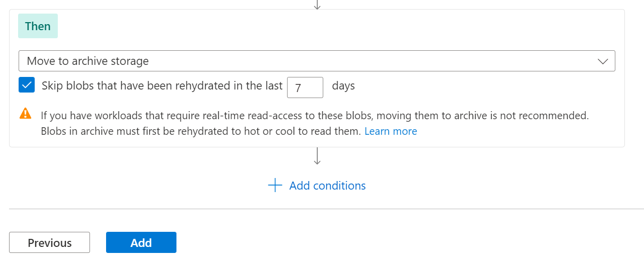Click the "days" label after the number field
This screenshot has width=644, height=263.
[x=343, y=86]
